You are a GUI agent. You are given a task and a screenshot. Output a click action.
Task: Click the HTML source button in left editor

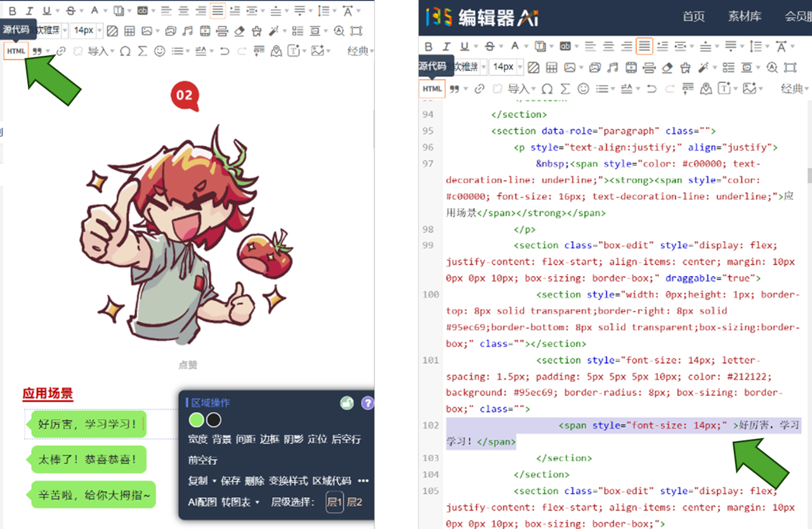16,51
